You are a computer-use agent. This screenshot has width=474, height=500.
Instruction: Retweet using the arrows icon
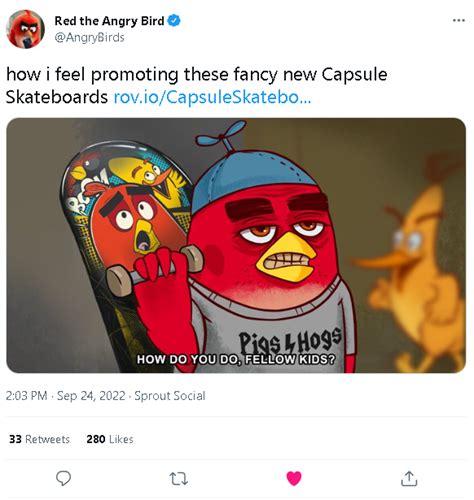coord(179,479)
